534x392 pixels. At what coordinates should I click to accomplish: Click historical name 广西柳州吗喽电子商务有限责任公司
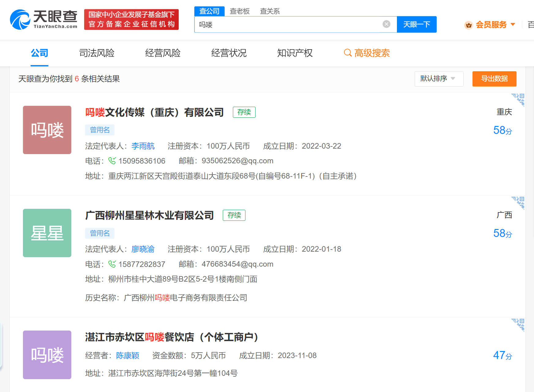[185, 298]
